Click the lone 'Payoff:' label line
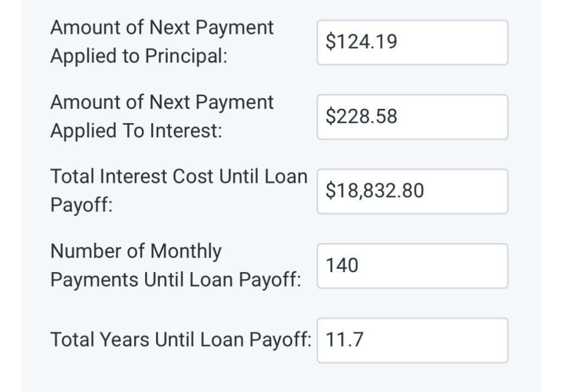The height and width of the screenshot is (392, 563). coord(81,206)
